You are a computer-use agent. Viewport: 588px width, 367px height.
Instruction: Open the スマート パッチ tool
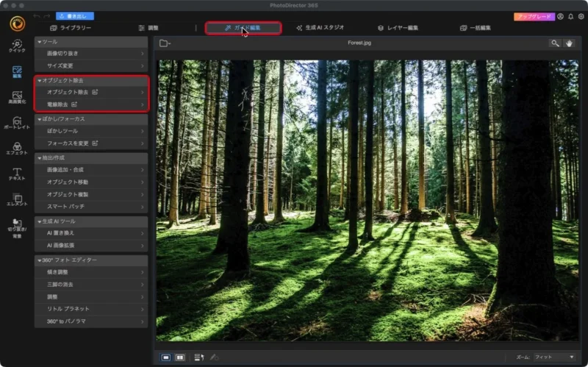91,207
